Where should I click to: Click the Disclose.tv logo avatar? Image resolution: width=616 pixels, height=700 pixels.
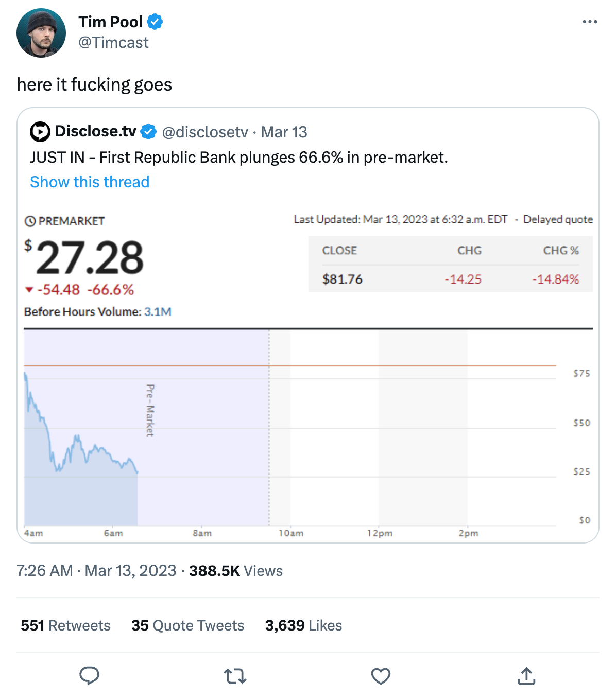tap(40, 132)
